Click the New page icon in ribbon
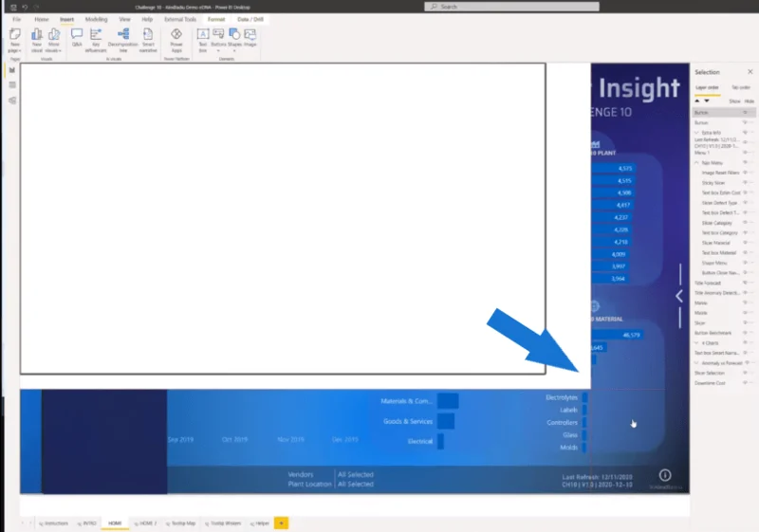The width and height of the screenshot is (759, 532). tap(15, 40)
